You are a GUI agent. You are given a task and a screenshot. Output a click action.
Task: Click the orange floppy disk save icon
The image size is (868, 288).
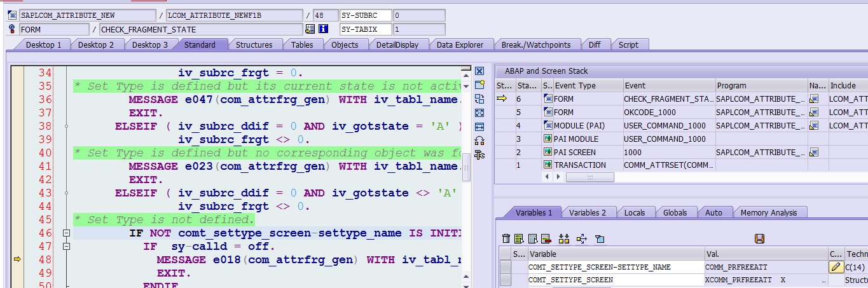759,238
